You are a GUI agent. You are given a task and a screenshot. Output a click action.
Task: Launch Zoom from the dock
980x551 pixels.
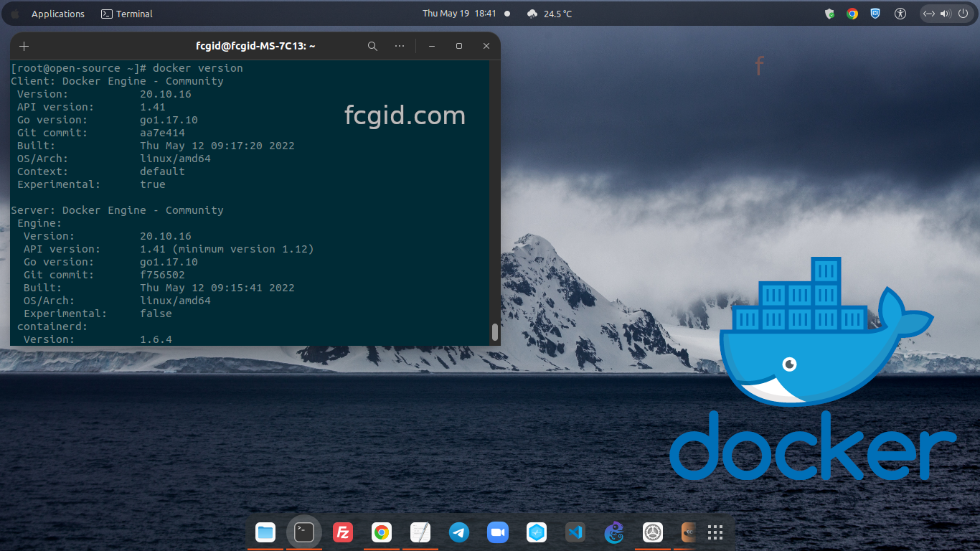click(x=498, y=532)
